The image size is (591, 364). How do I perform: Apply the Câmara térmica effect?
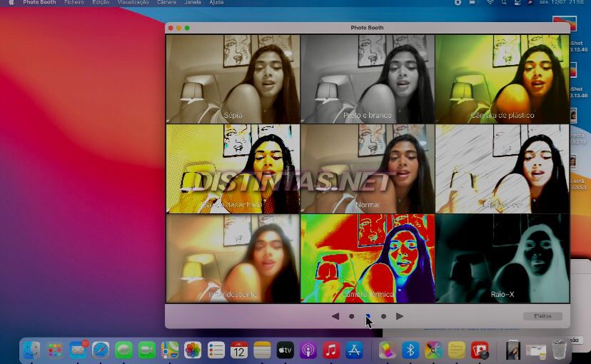point(368,258)
